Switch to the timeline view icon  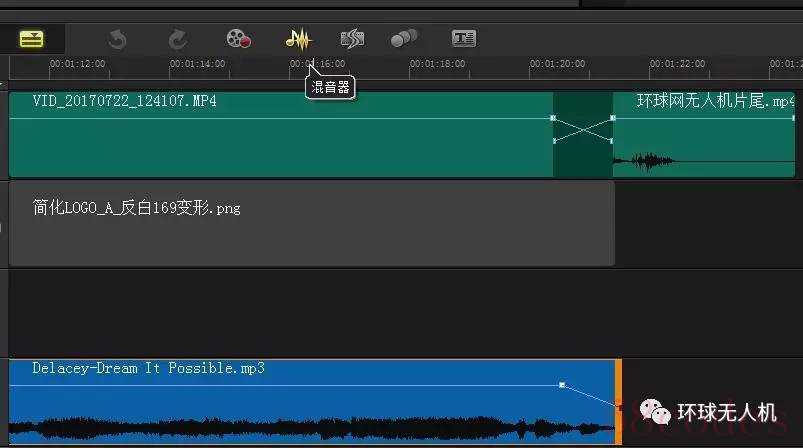coord(31,39)
